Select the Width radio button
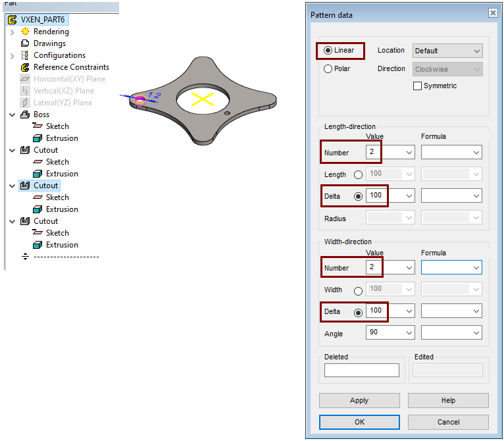 coord(359,290)
